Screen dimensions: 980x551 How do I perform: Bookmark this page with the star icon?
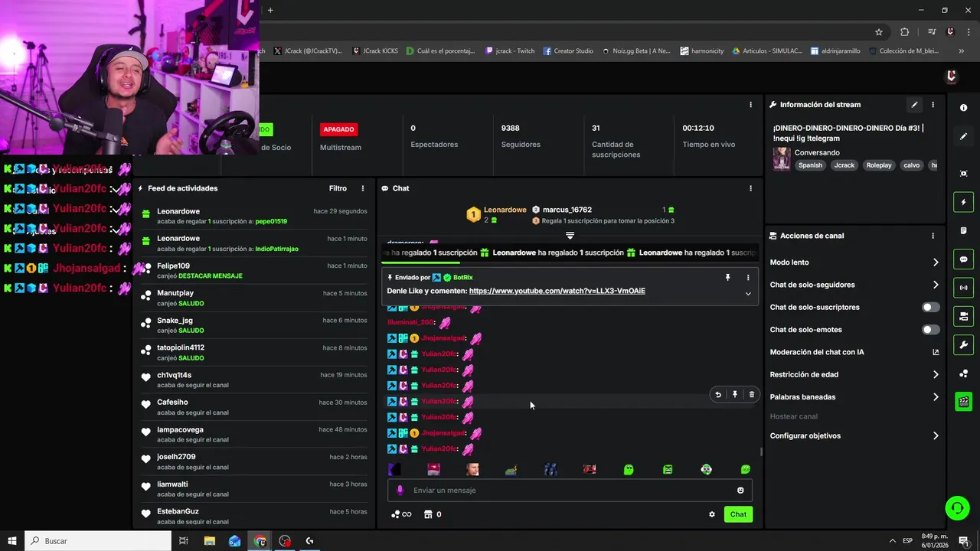coord(879,32)
